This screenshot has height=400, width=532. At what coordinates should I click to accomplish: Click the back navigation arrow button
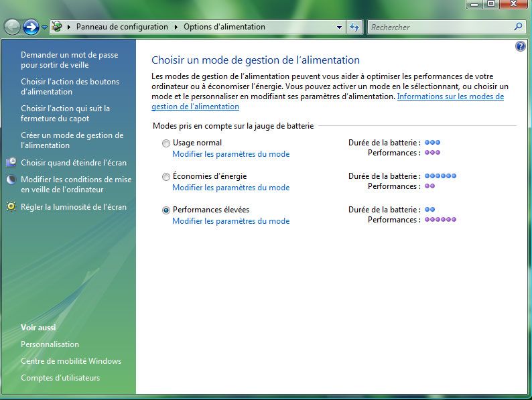(x=13, y=27)
